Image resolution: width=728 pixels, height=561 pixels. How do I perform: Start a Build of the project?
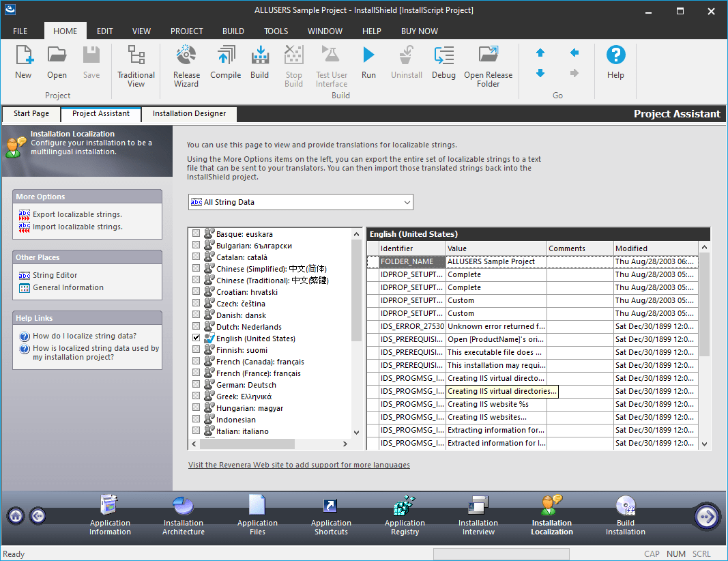coord(259,65)
